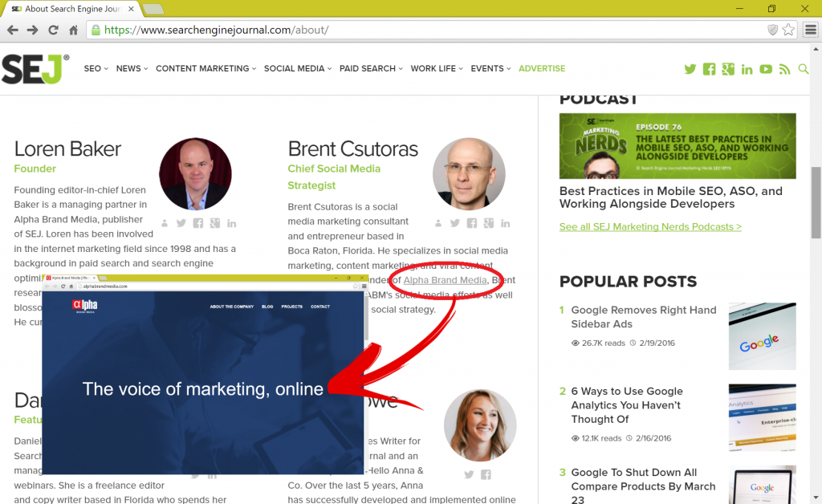Open Loren Baker's LinkedIn profile icon

[232, 223]
